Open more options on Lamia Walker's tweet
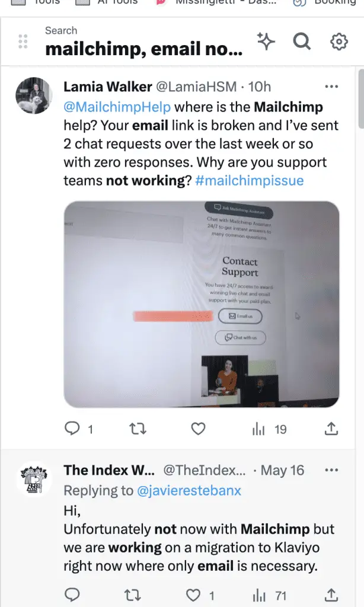The height and width of the screenshot is (607, 364). coord(331,87)
